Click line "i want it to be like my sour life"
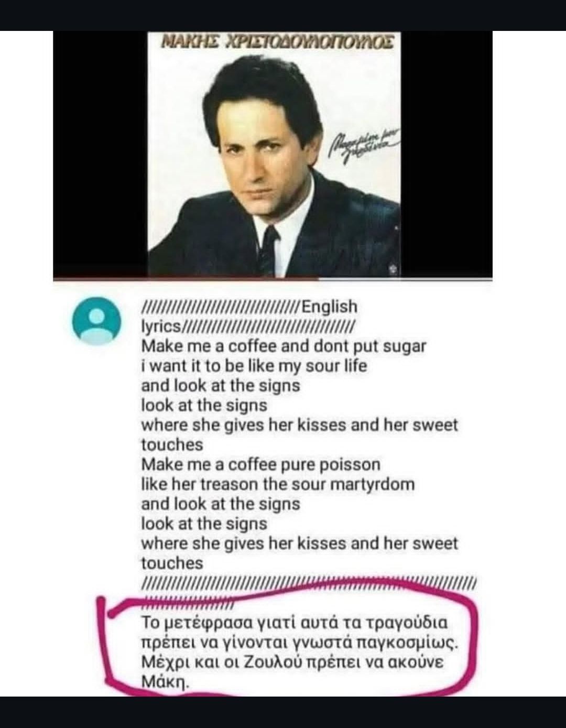 tap(254, 365)
